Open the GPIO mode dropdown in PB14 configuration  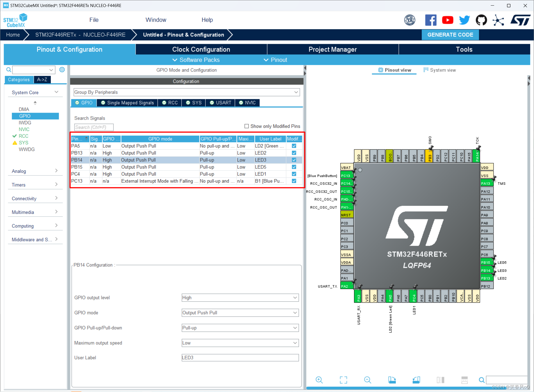(x=240, y=313)
